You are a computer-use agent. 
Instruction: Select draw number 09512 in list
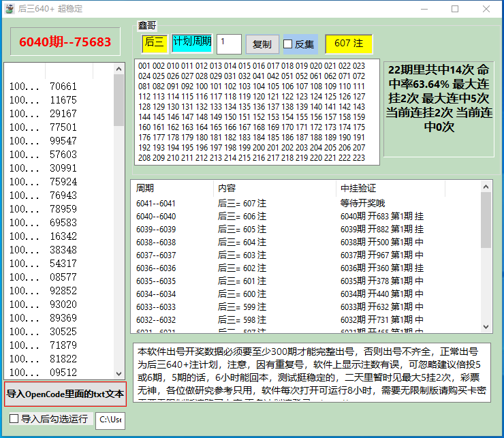pyautogui.click(x=63, y=373)
